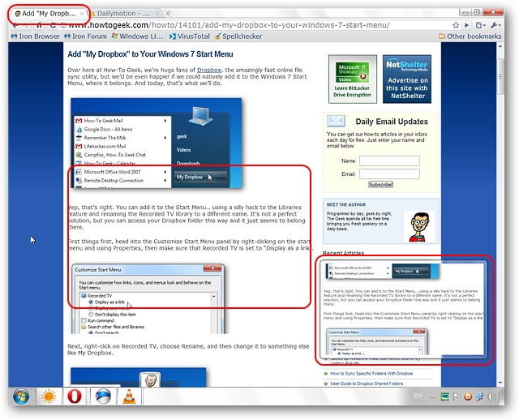Viewport: 519px width, 420px height.
Task: Show hidden system tray icons
Action: click(432, 396)
